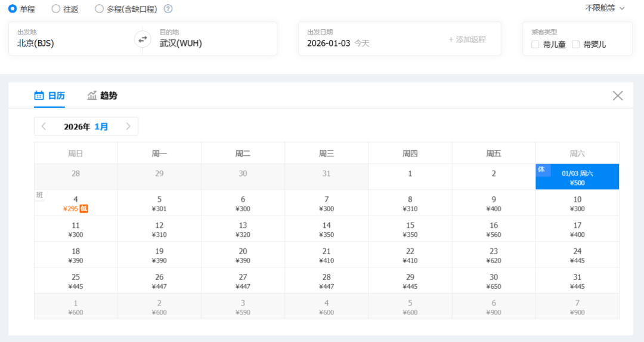Select the 往返 round-trip radio button

point(56,9)
